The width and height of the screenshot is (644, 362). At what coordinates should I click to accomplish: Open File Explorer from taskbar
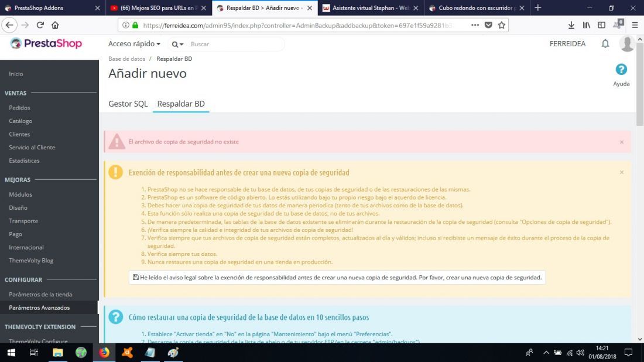57,353
